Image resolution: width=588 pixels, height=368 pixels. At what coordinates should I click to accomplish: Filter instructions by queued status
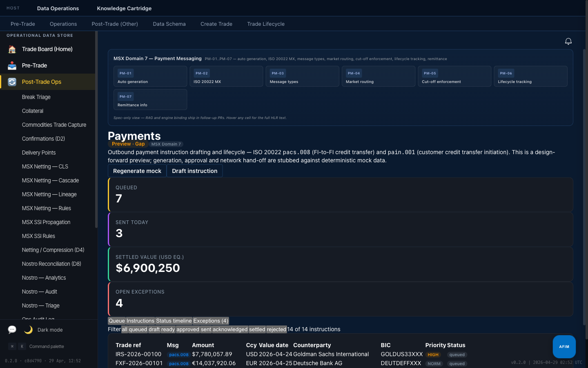(x=138, y=329)
